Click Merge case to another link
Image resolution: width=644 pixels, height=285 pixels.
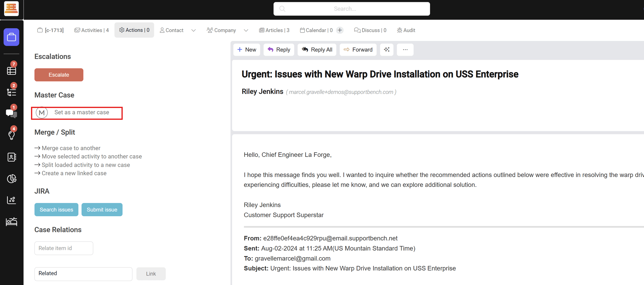pos(71,148)
